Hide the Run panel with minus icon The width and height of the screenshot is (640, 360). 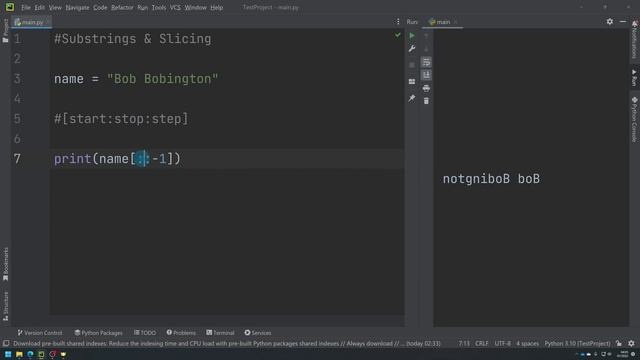[x=623, y=22]
